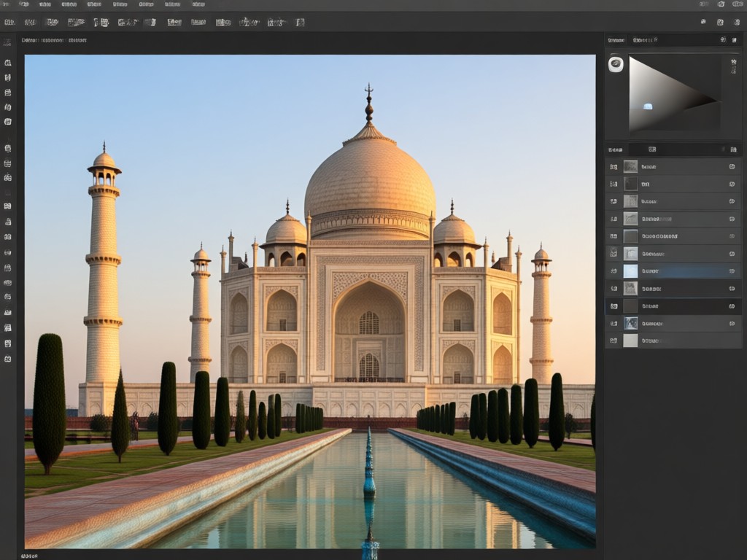The width and height of the screenshot is (747, 560).
Task: Click the toolbar collapse handle above the tools
Action: (x=7, y=42)
